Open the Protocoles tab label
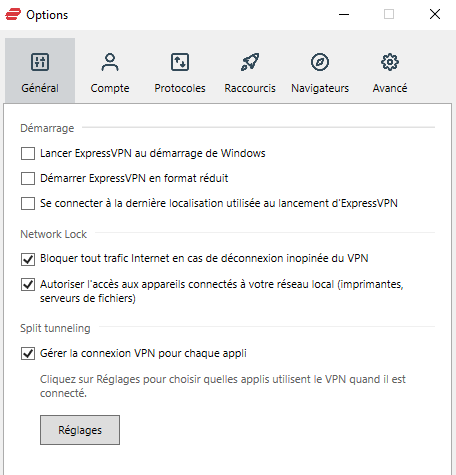The height and width of the screenshot is (475, 456). (180, 88)
